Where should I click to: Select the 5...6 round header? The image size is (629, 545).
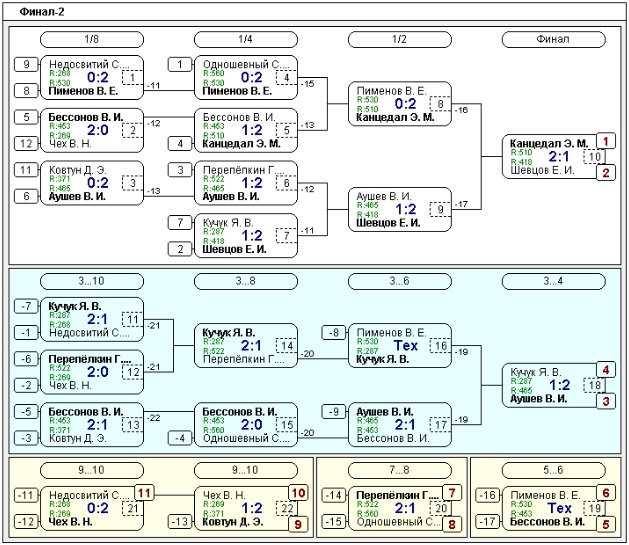[554, 470]
